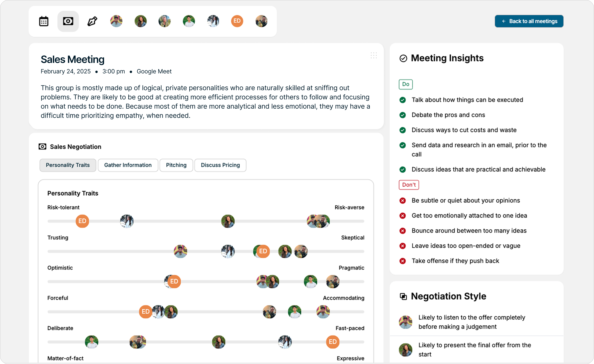Open the Pitching tab
This screenshot has height=364, width=594.
pyautogui.click(x=176, y=165)
